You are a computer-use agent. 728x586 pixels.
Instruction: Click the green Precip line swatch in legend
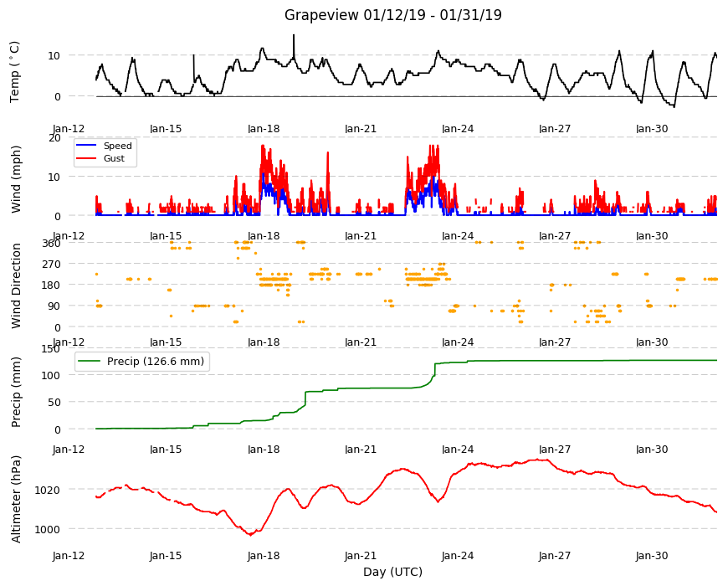click(90, 362)
